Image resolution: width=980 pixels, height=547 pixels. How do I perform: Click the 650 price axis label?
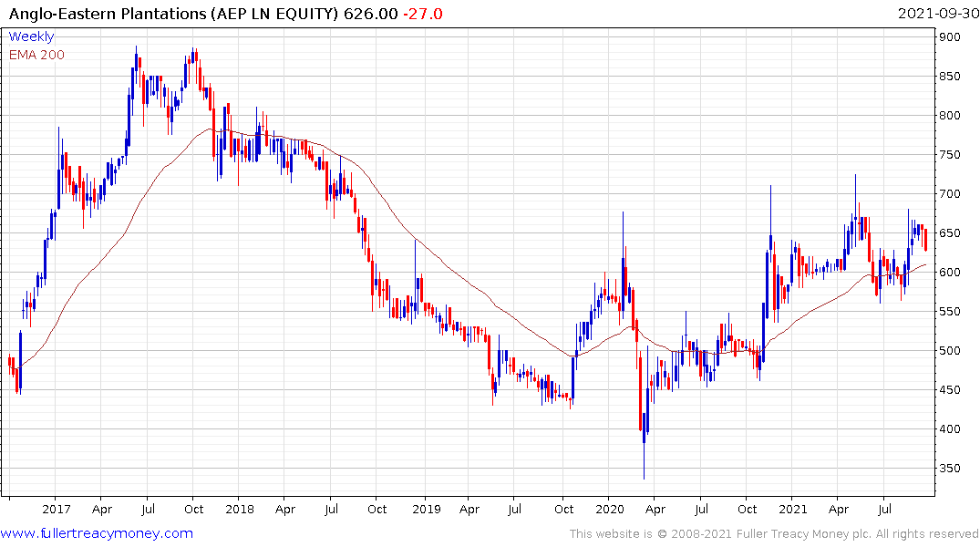click(x=950, y=233)
